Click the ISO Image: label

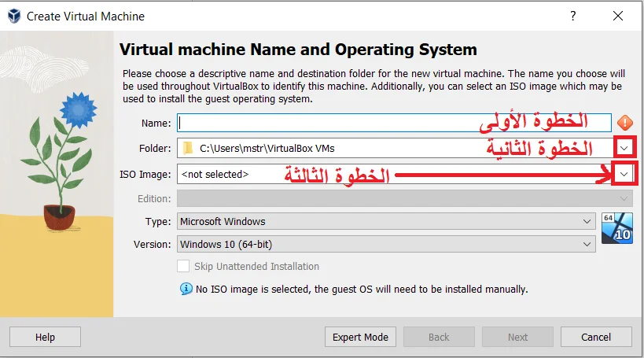(145, 174)
